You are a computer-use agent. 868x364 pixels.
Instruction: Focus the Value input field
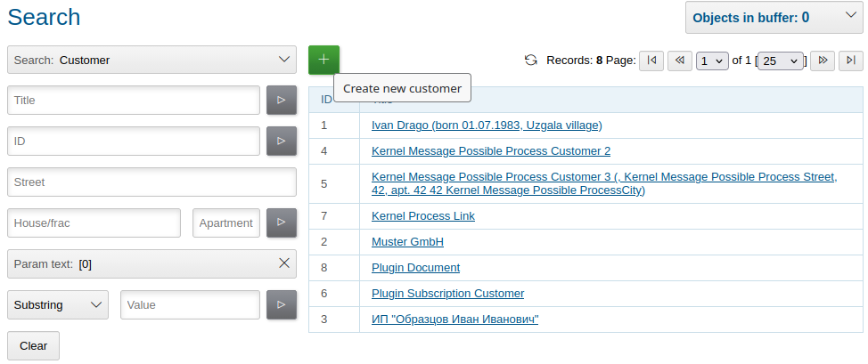[190, 304]
